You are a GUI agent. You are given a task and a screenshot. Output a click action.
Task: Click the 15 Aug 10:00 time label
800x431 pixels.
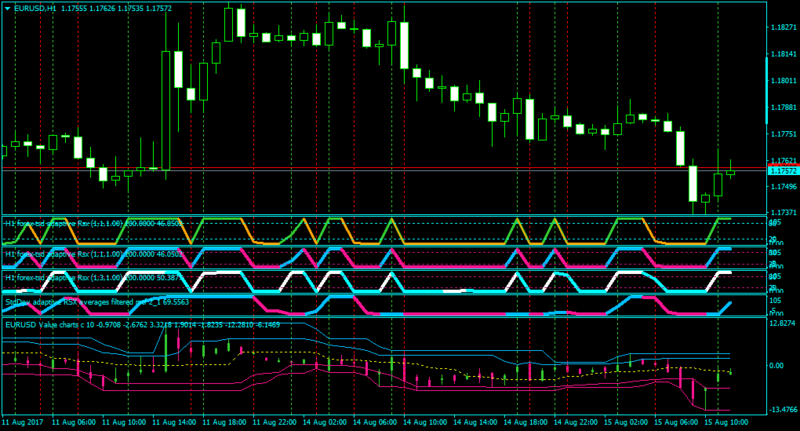tap(726, 422)
